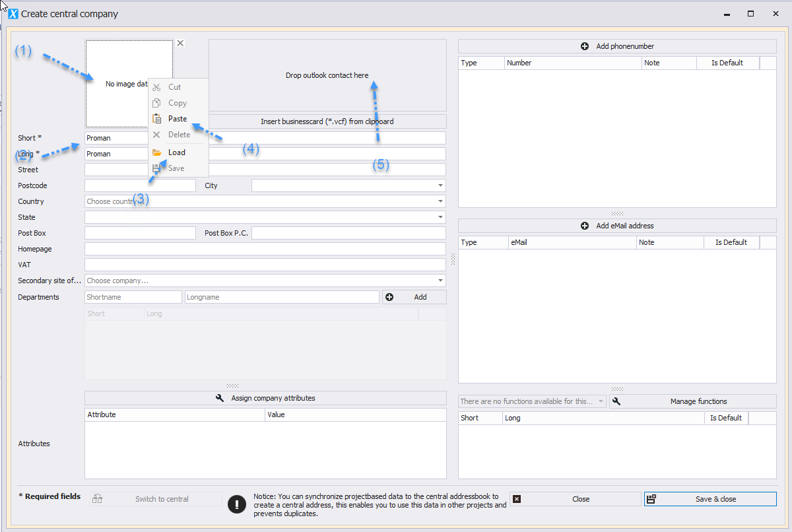Click the Homepage input field

(x=265, y=249)
